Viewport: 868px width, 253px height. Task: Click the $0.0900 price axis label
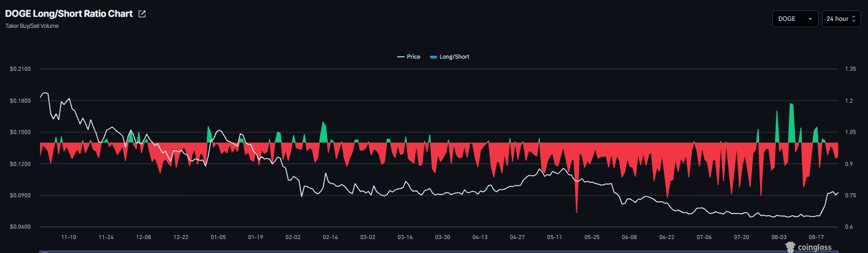[20, 196]
